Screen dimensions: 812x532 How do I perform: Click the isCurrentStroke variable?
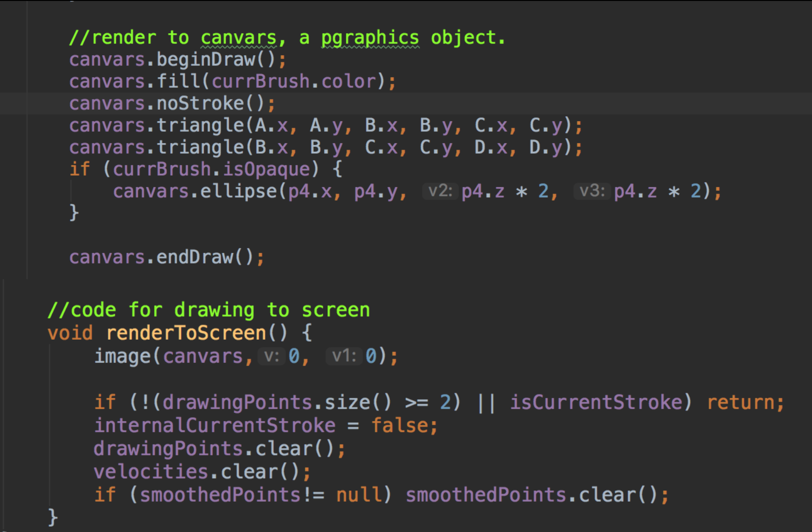point(596,402)
